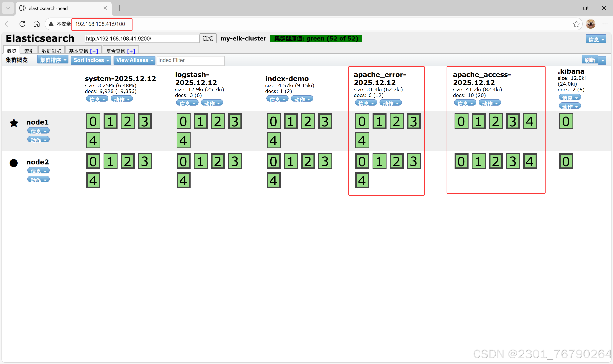Screen dimensions: 613x364
Task: Open the 信息 dropdown for index-demo
Action: click(x=277, y=99)
